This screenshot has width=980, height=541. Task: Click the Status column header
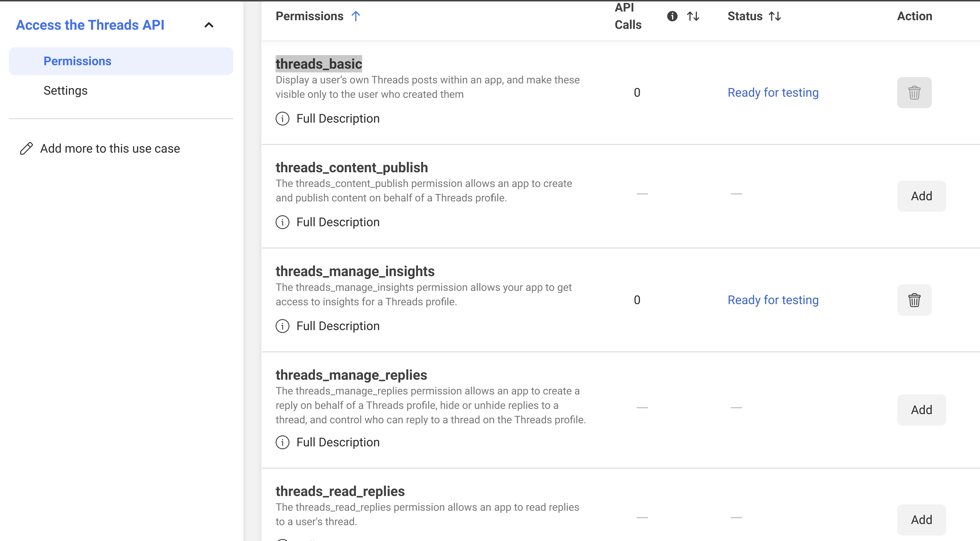(x=745, y=16)
